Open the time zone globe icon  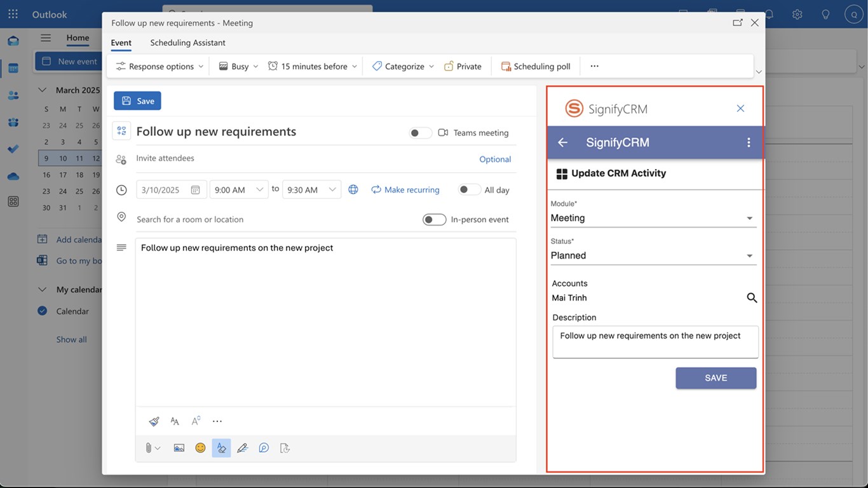coord(353,189)
